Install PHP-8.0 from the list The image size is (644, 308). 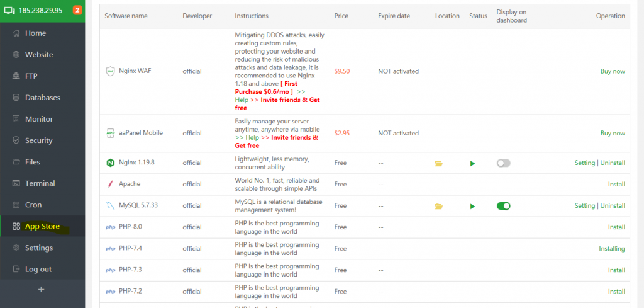coord(616,227)
